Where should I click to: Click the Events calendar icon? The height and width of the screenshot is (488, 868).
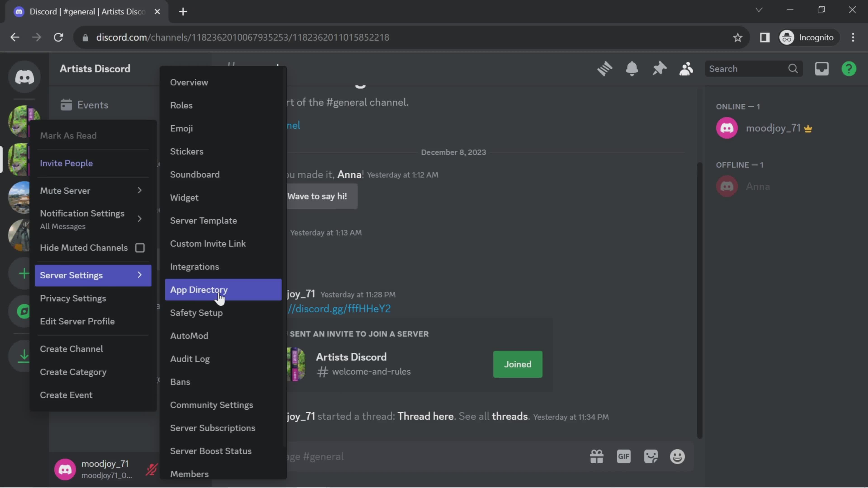66,105
